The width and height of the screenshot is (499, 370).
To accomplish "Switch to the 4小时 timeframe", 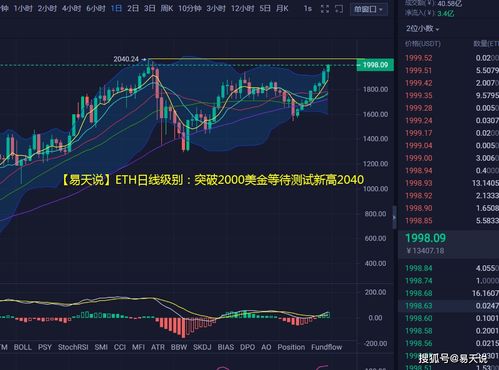I will point(71,8).
